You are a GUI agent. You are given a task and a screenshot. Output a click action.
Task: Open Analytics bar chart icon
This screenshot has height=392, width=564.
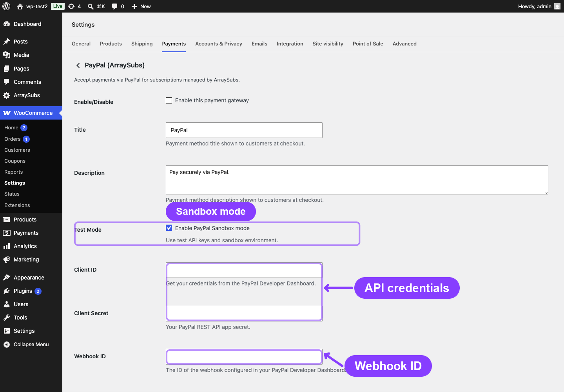[7, 246]
